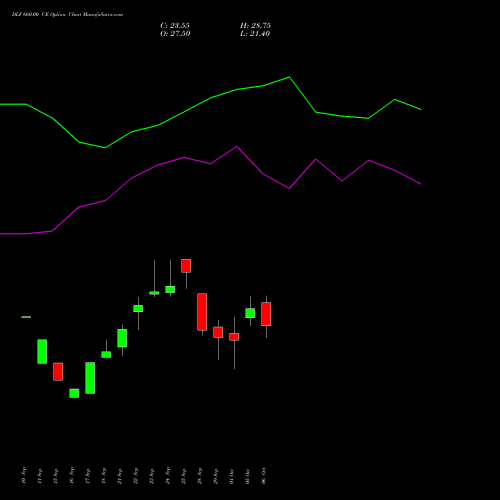Select the high value H: 28.75
Image resolution: width=500 pixels, height=500 pixels.
point(255,26)
